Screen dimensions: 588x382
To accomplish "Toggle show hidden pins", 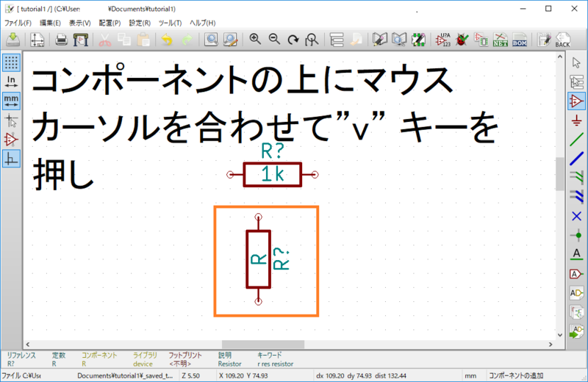I will [11, 140].
